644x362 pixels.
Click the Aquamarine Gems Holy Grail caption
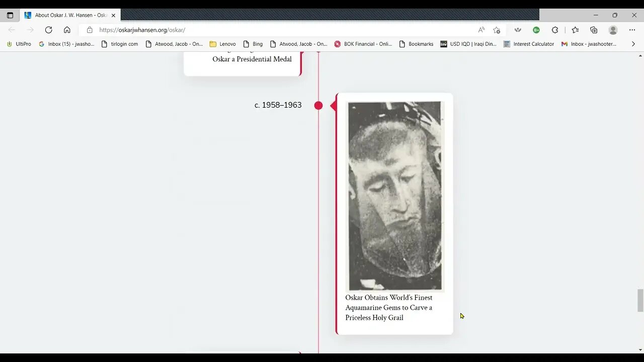[388, 307]
